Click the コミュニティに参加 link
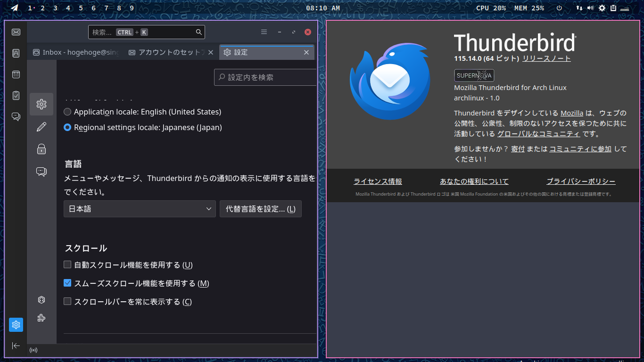This screenshot has height=362, width=644. click(580, 149)
